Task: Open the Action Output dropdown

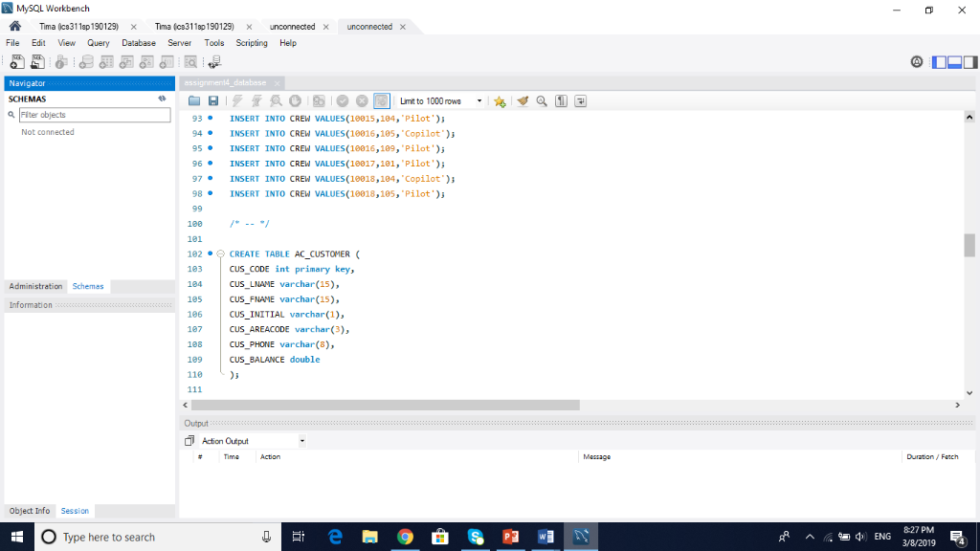Action: 301,440
